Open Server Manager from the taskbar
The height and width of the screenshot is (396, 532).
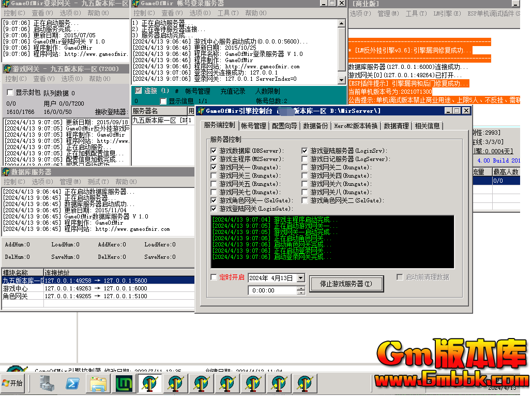coord(47,384)
